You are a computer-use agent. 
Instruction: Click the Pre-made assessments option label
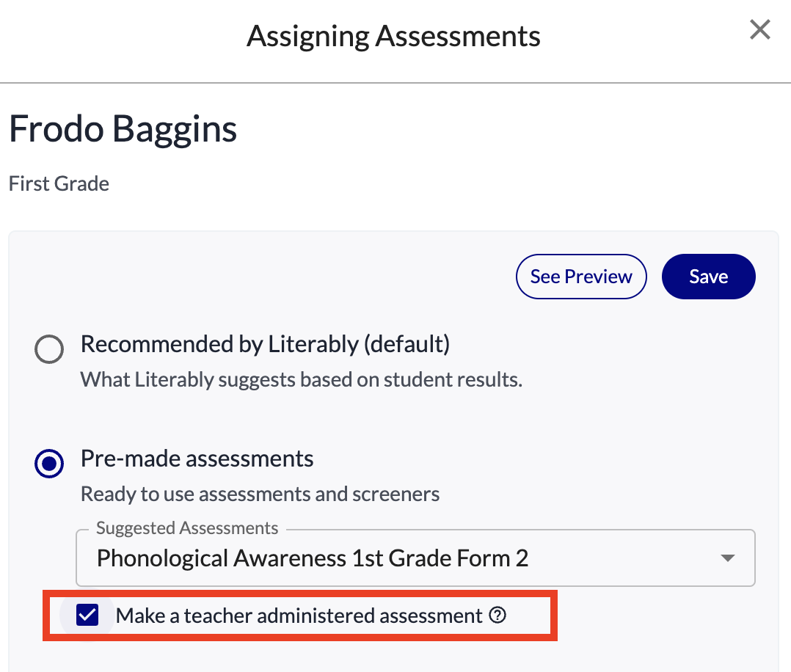pyautogui.click(x=197, y=459)
